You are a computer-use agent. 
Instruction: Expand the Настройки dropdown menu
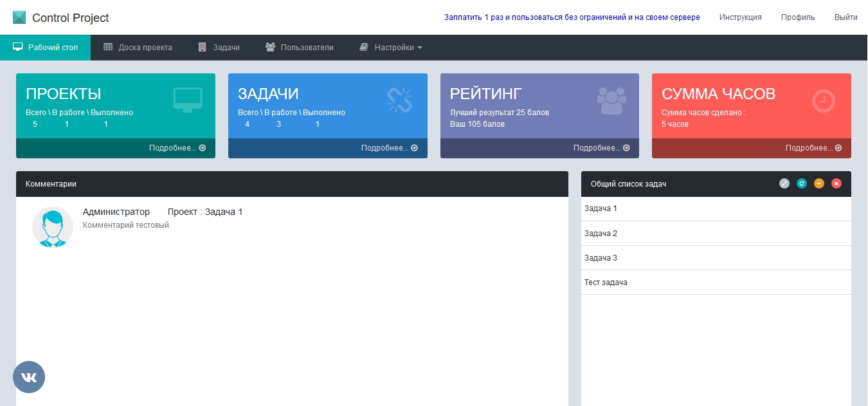391,48
